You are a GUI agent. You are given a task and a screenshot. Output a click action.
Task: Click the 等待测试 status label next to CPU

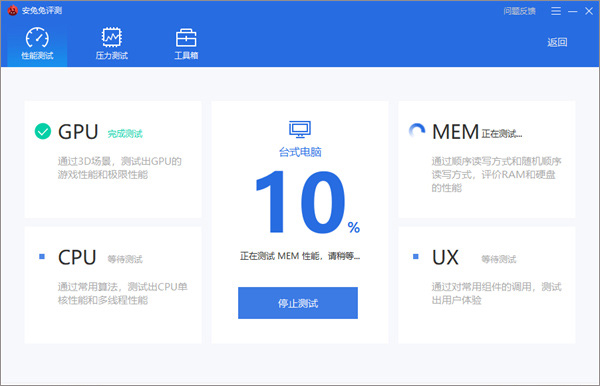125,259
